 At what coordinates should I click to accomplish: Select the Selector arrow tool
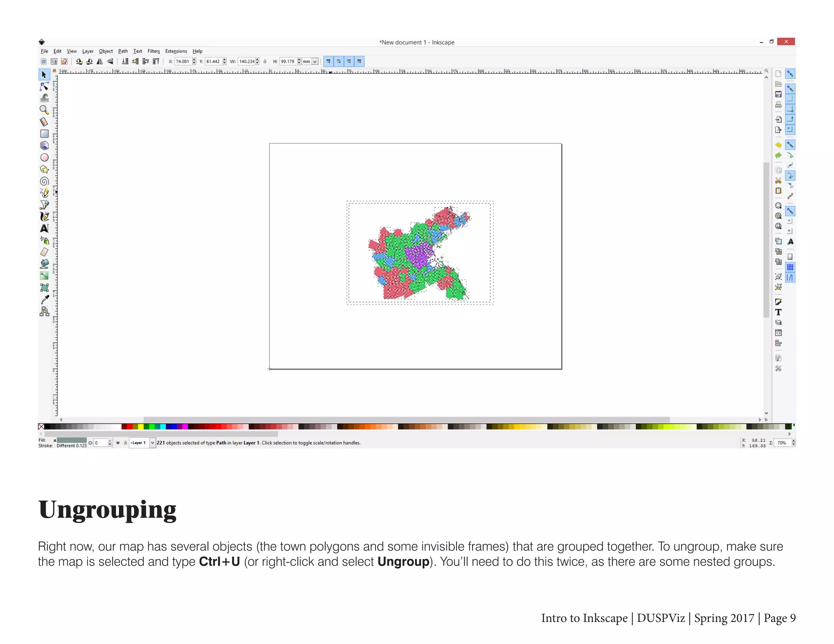[x=44, y=74]
